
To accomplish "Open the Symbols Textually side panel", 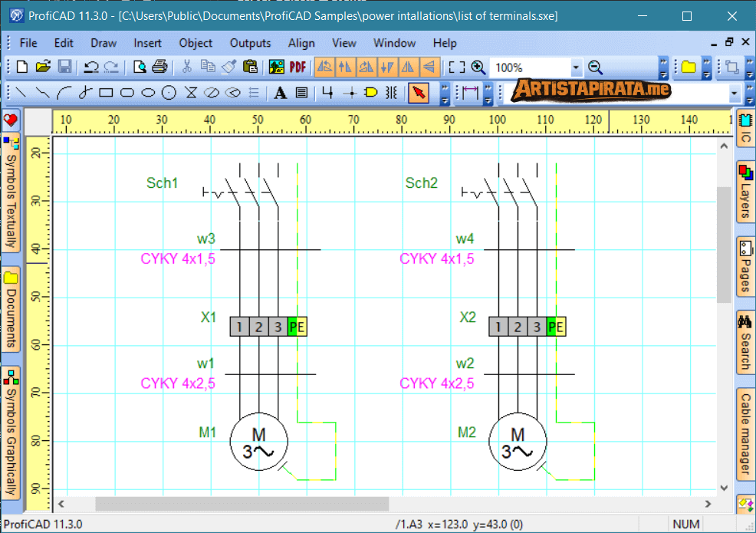I will pos(11,196).
